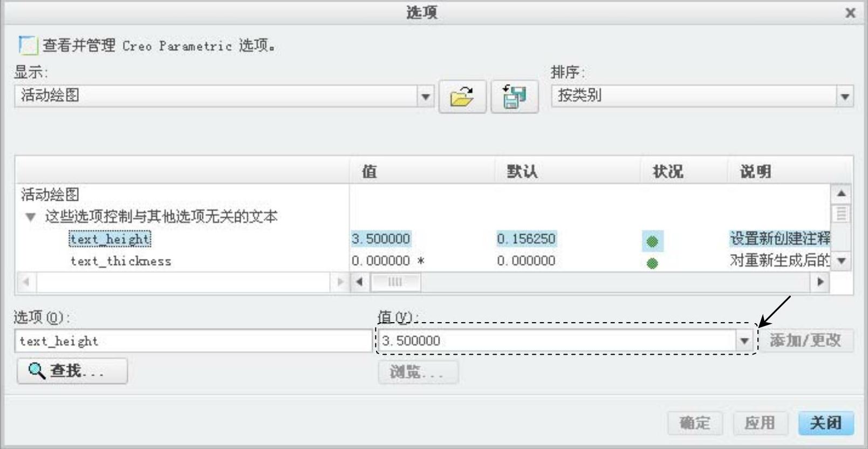Click the values pane horizontal scroll thumb
The height and width of the screenshot is (449, 868).
coord(395,282)
